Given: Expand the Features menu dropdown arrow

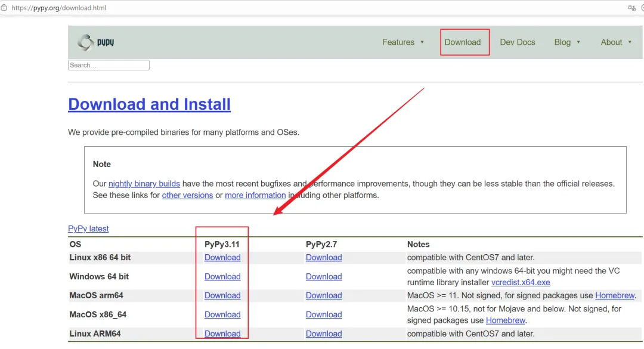Looking at the screenshot, I should 422,42.
